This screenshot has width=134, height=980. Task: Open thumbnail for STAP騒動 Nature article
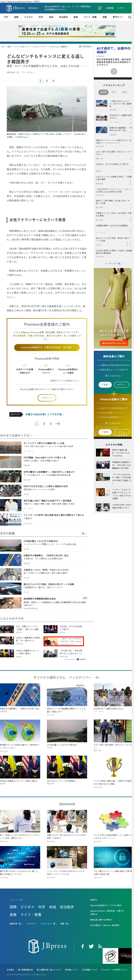point(11,462)
